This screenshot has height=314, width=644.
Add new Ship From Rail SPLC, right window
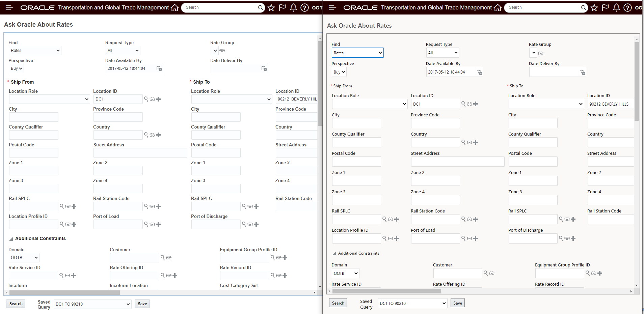click(x=397, y=219)
